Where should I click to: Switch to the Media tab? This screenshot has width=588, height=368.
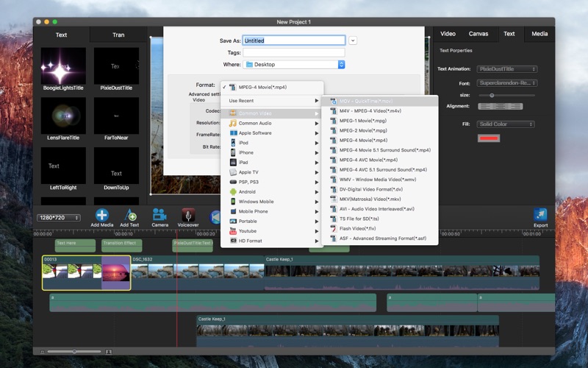[x=539, y=34]
